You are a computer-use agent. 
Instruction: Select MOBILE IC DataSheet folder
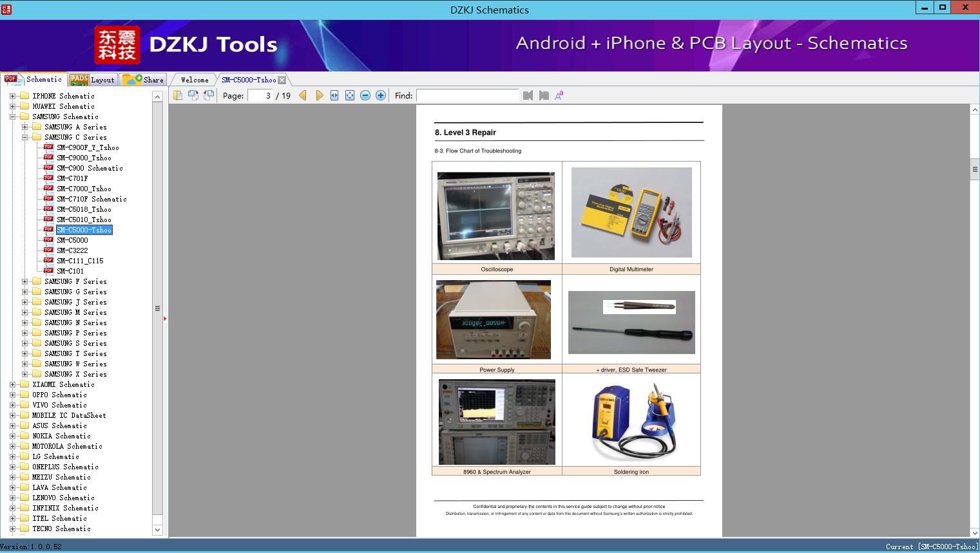69,415
